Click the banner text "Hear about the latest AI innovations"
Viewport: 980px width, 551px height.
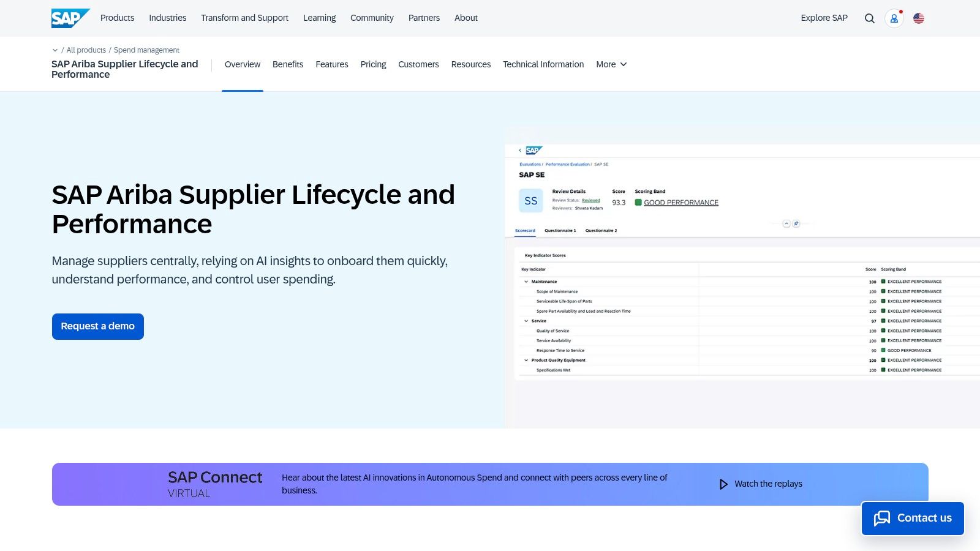click(x=475, y=484)
